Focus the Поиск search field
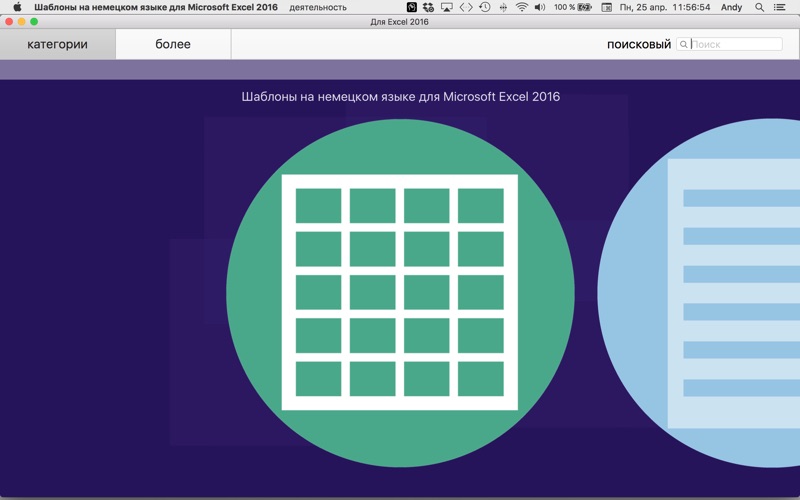This screenshot has height=500, width=800. click(729, 44)
